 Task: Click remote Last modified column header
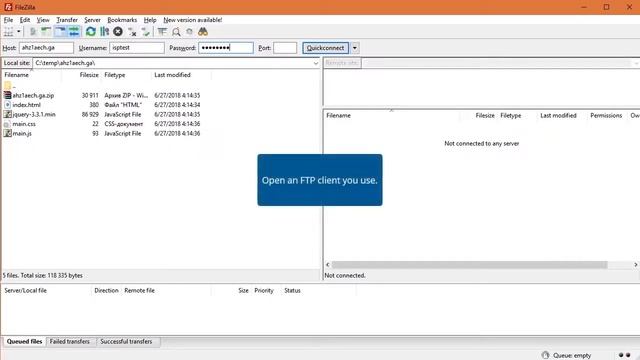coord(558,116)
